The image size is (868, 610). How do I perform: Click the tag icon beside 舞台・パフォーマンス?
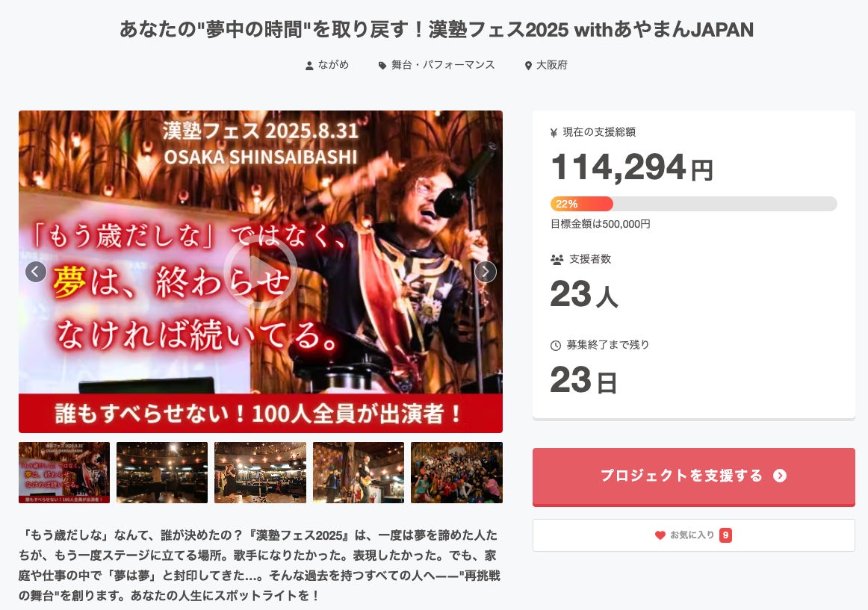(x=382, y=65)
